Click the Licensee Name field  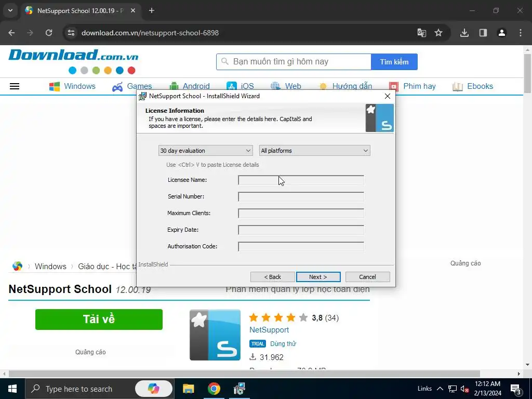coord(301,180)
